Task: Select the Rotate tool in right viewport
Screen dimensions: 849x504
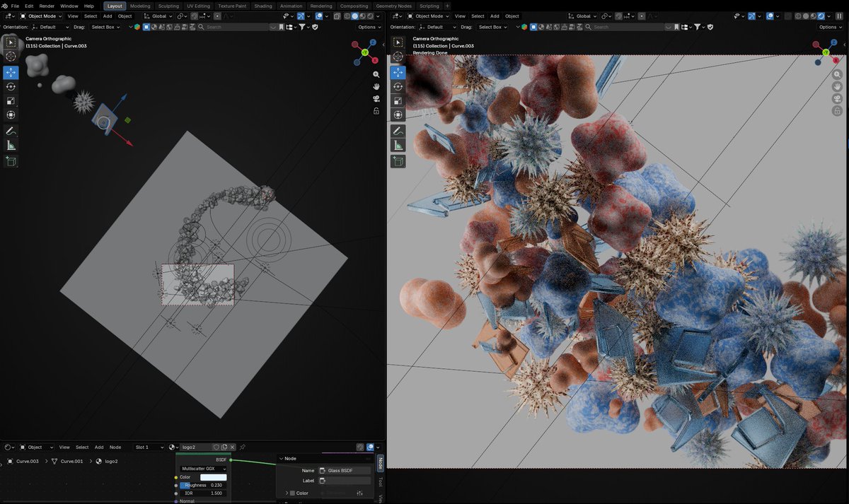Action: point(398,86)
